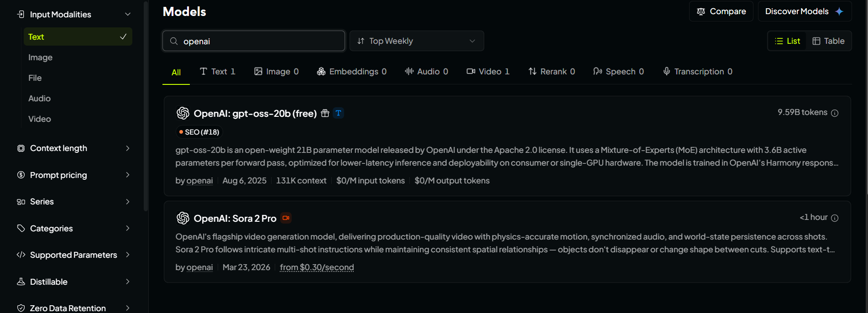The image size is (868, 313).
Task: Click the Input Modalities login-arrow icon
Action: 21,14
